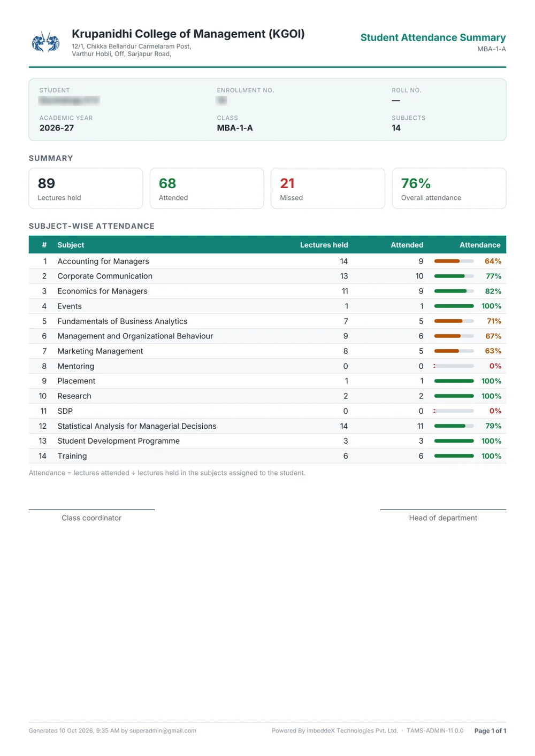
Task: Click the 71% value for Business Analytics
Action: point(494,321)
